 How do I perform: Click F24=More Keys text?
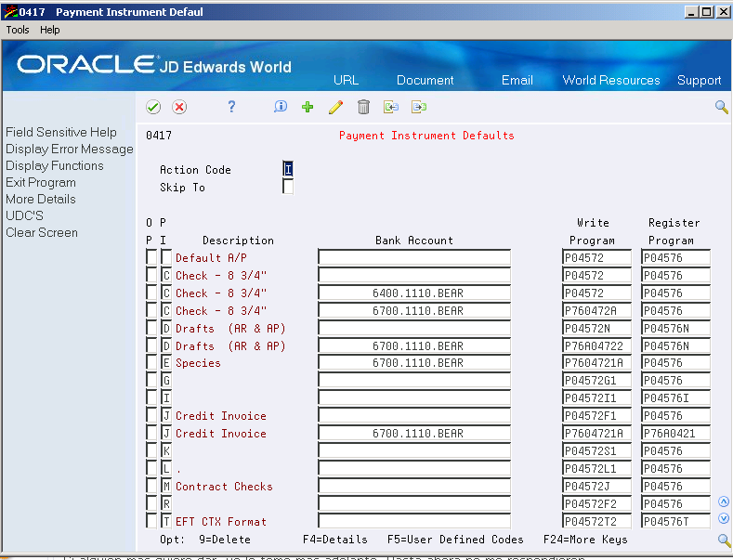coord(584,540)
